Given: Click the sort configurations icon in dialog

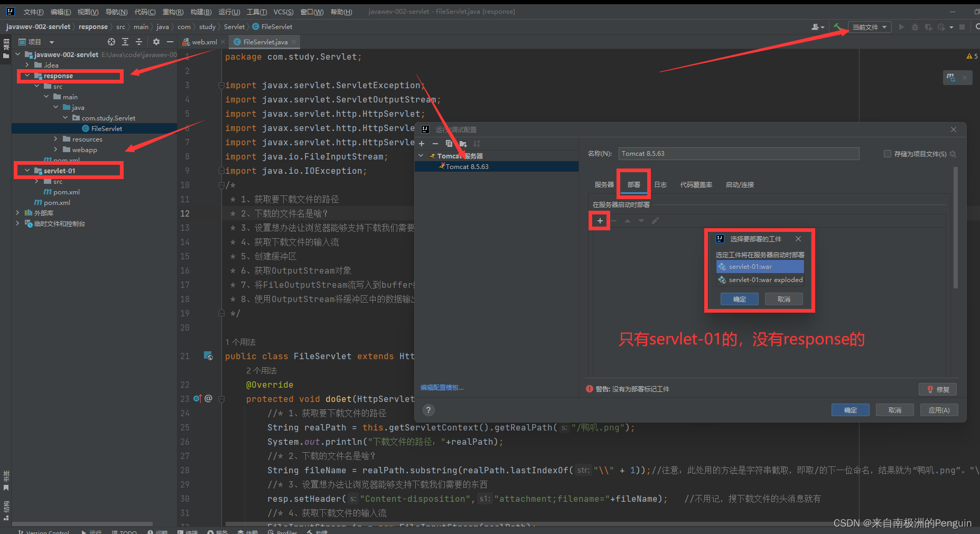Looking at the screenshot, I should (x=477, y=144).
